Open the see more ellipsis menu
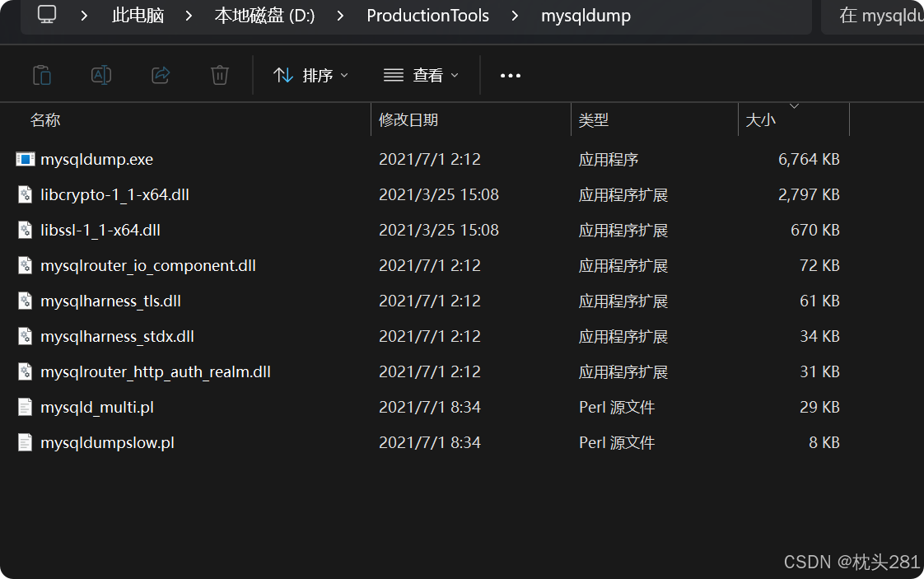The width and height of the screenshot is (924, 579). click(510, 74)
